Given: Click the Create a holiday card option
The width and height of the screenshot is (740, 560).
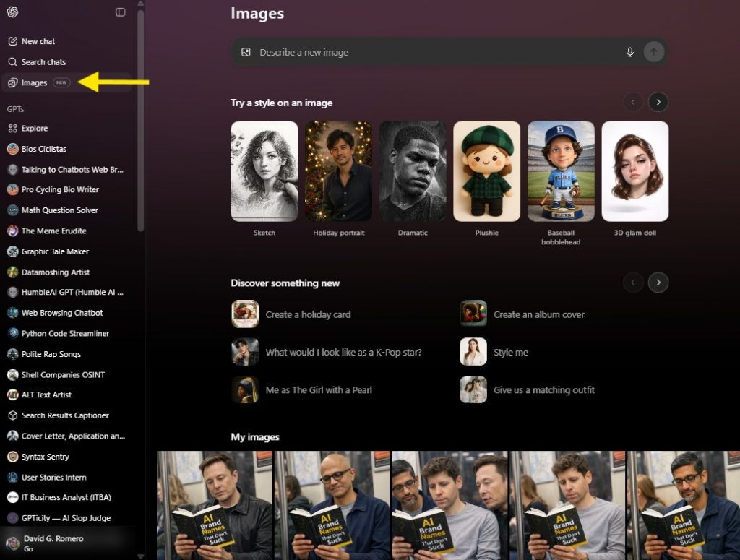Looking at the screenshot, I should (307, 314).
